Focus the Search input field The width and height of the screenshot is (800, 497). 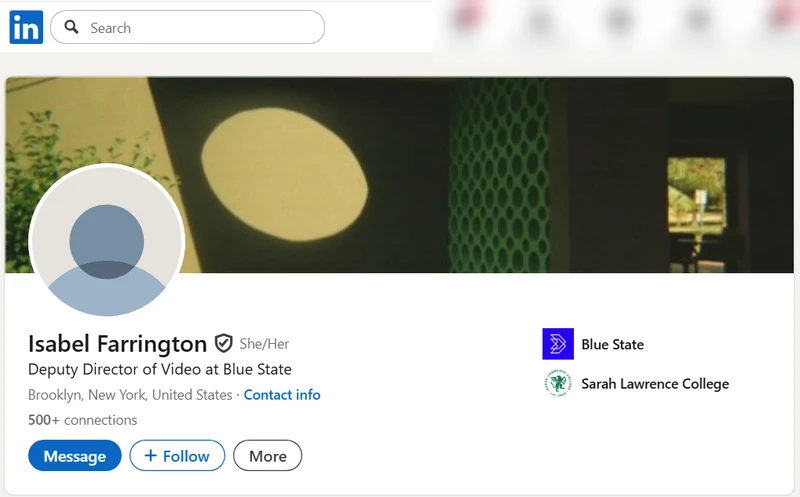[x=200, y=28]
